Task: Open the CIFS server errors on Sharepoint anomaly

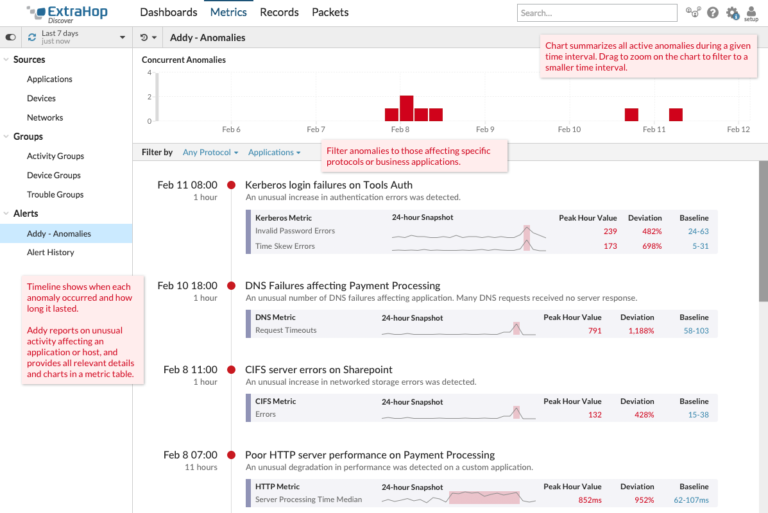Action: (x=318, y=369)
